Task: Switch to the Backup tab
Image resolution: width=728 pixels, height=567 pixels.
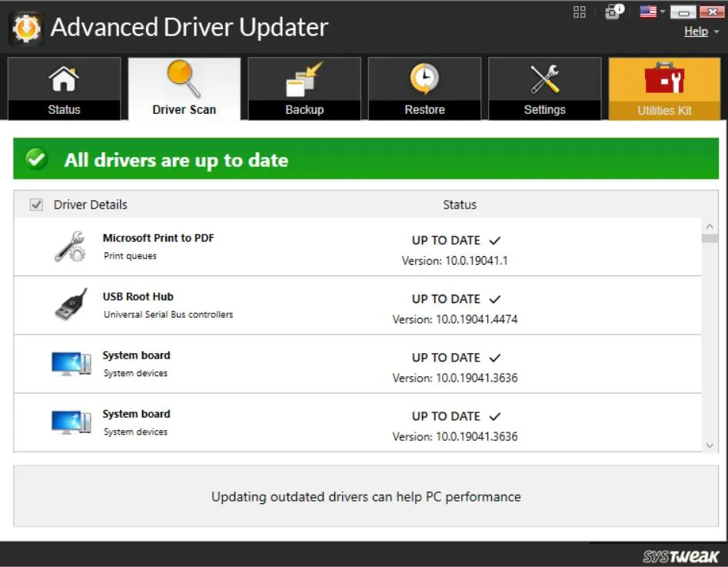Action: 304,88
